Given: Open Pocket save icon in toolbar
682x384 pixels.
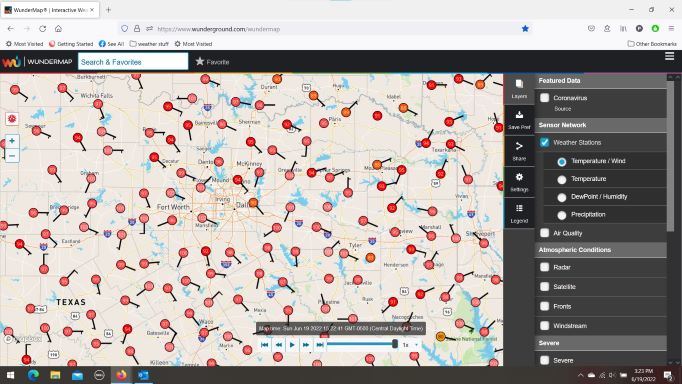Looking at the screenshot, I should (x=591, y=29).
